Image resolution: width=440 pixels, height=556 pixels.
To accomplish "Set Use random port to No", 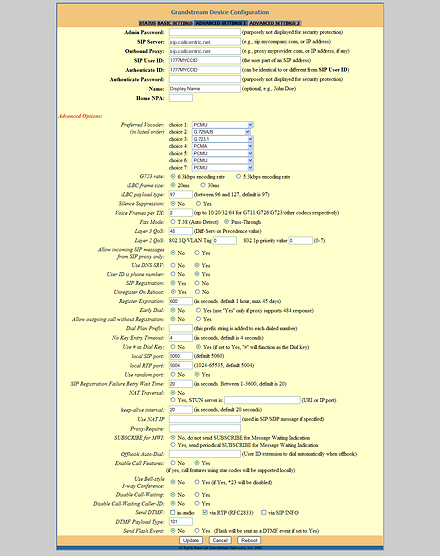I will (x=173, y=374).
